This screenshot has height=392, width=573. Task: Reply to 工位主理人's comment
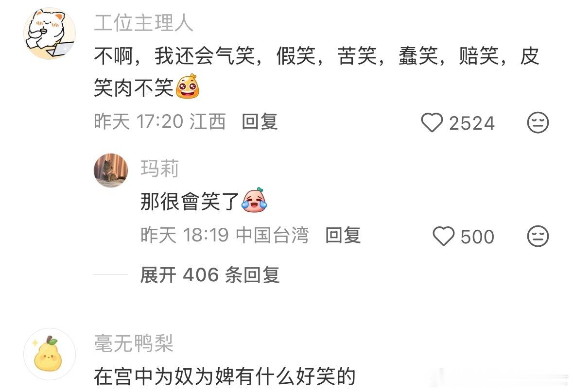coord(260,121)
